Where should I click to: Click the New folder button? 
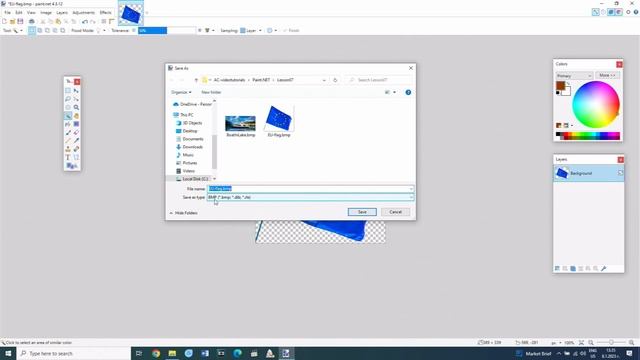click(211, 92)
